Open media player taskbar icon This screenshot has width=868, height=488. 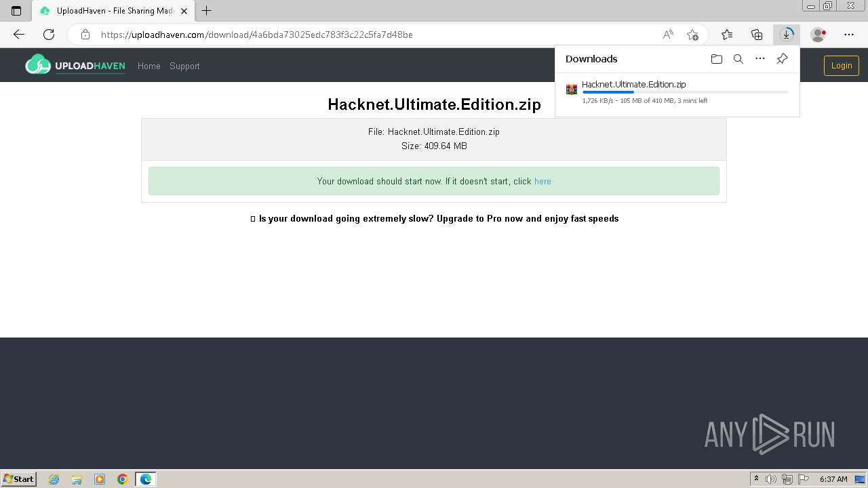pyautogui.click(x=100, y=479)
